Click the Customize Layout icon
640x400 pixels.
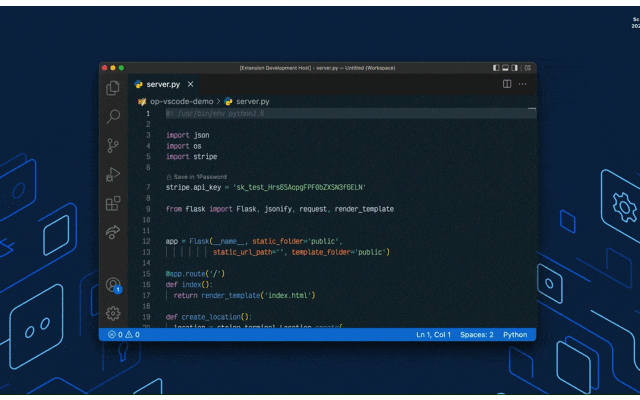click(528, 68)
